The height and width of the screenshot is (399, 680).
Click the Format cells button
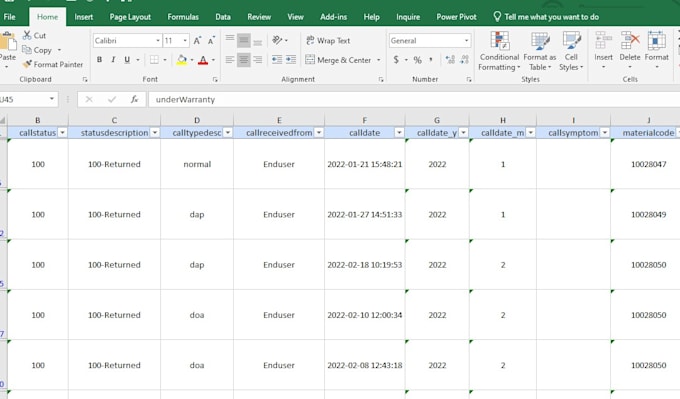tap(657, 50)
